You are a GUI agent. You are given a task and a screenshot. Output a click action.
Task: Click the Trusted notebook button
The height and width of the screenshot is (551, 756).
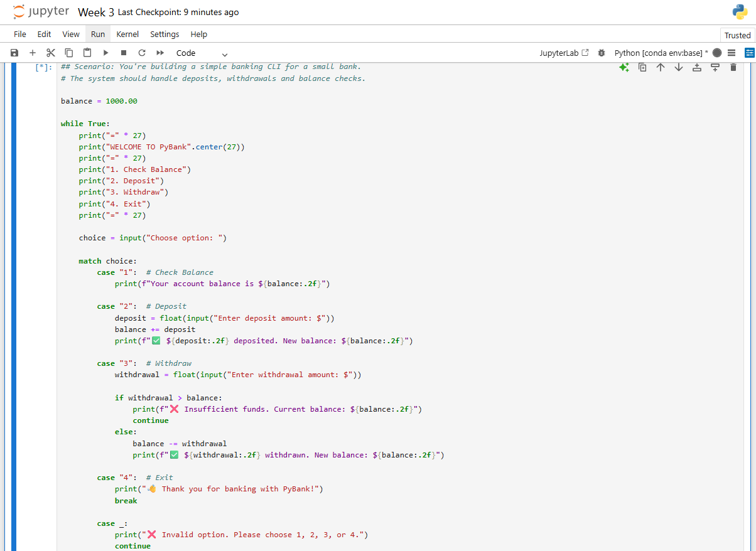[x=737, y=35]
